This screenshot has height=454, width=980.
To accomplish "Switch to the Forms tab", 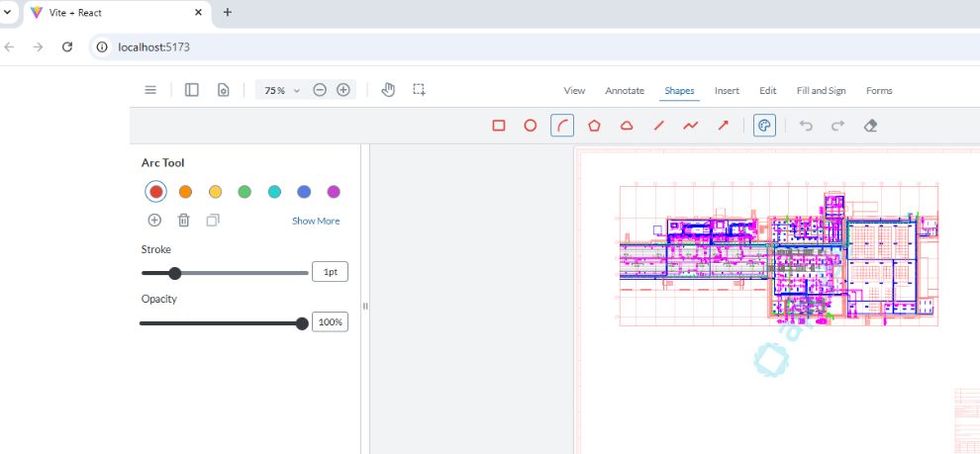I will (879, 91).
